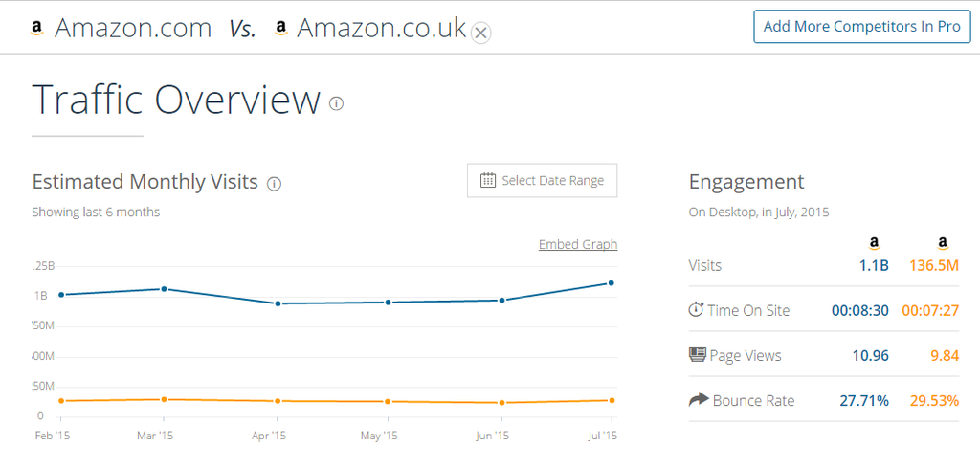
Task: Open info icon beside Estimated Monthly Visits
Action: [274, 184]
